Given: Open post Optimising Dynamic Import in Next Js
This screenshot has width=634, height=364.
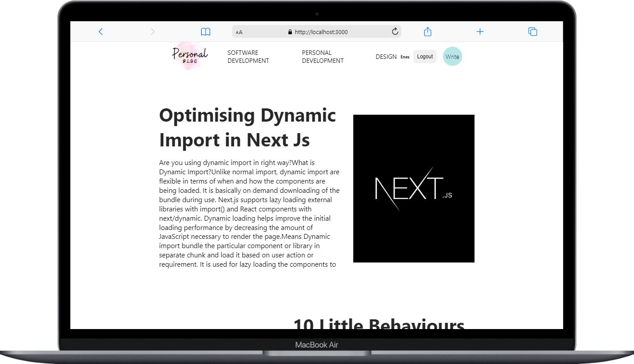Looking at the screenshot, I should coord(248,128).
